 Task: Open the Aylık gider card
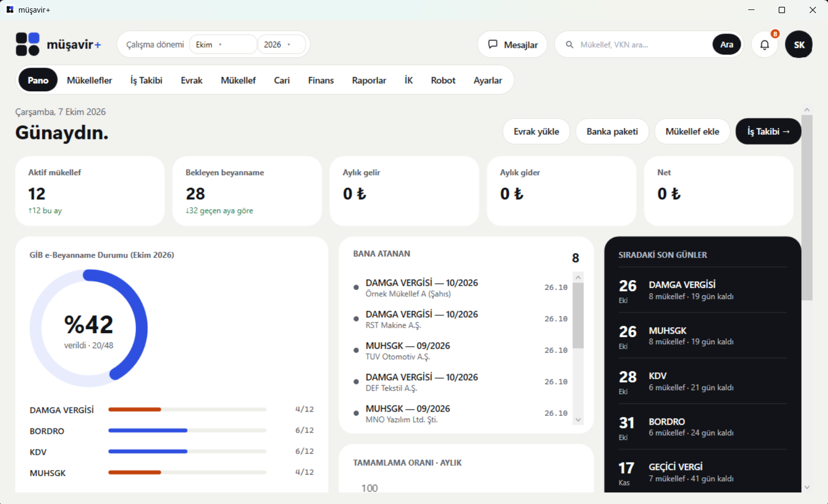point(561,191)
